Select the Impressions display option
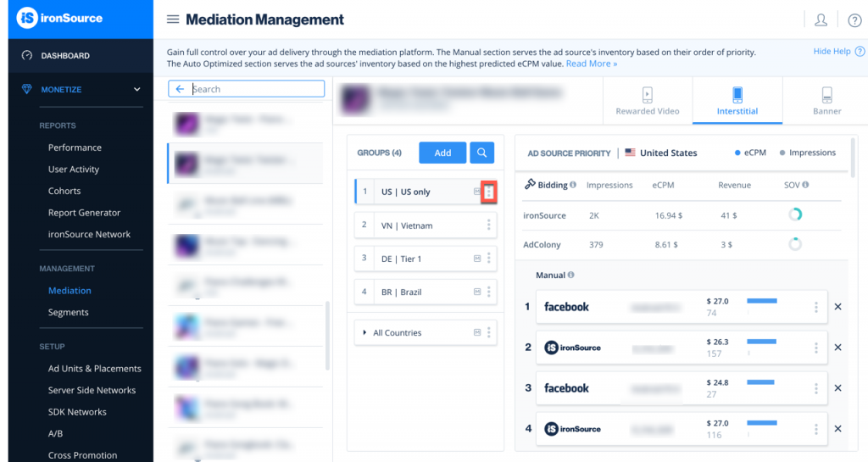Viewport: 868px width, 462px height. (x=808, y=153)
